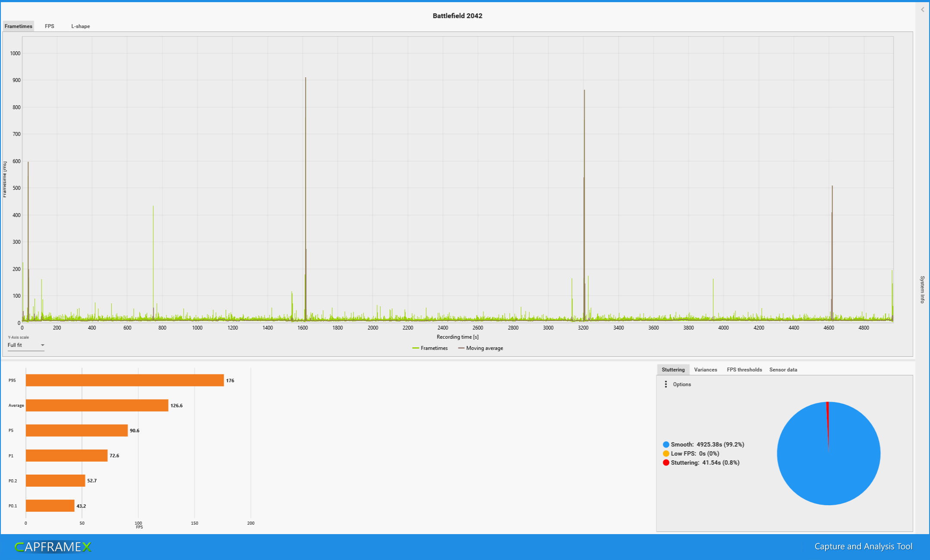This screenshot has height=560, width=930.
Task: Switch to the FPS tab
Action: pos(50,26)
